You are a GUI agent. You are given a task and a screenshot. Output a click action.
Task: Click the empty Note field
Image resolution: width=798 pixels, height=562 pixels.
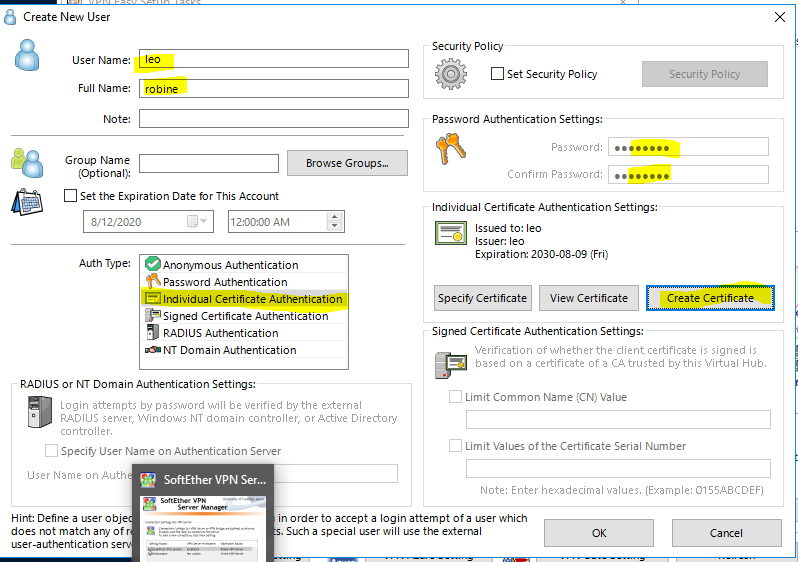(274, 119)
